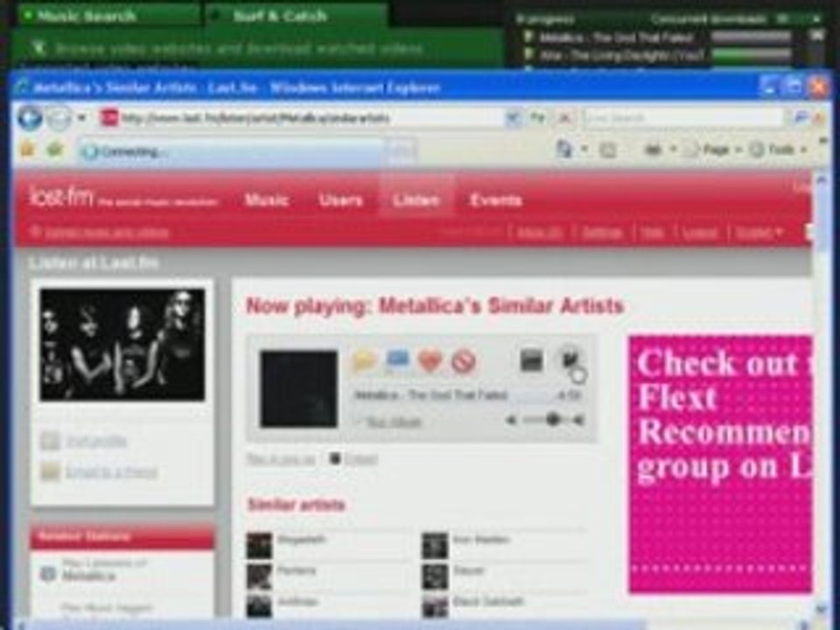Click the icon above Email to a friend
Screen dimensions: 840x630
(51, 441)
